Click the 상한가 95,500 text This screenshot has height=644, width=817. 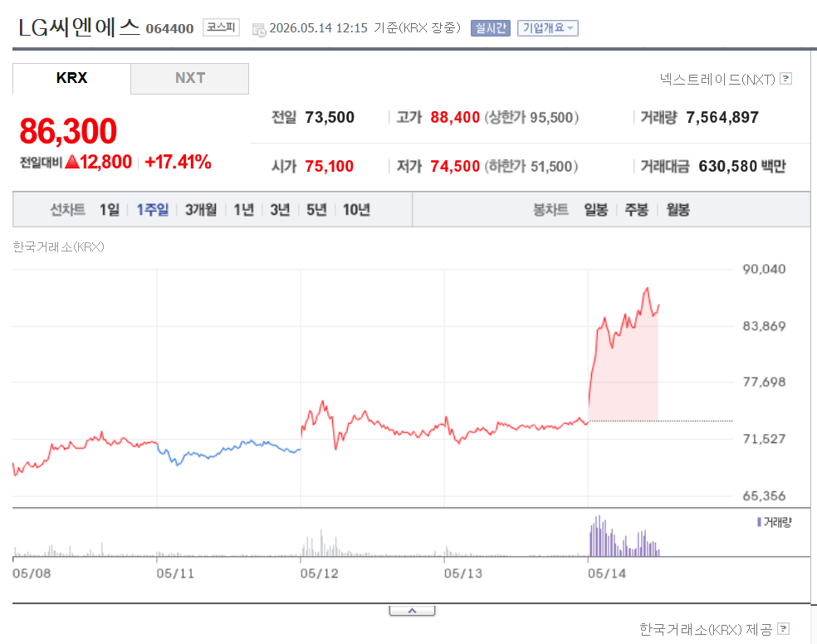click(531, 117)
